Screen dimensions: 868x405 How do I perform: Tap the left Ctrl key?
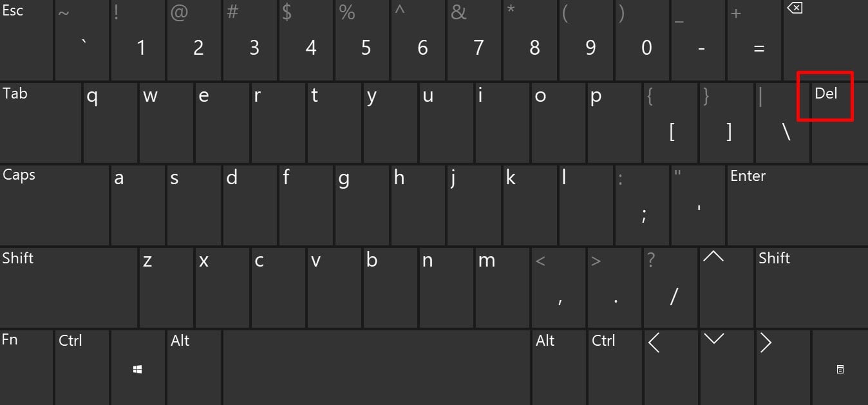(82, 369)
